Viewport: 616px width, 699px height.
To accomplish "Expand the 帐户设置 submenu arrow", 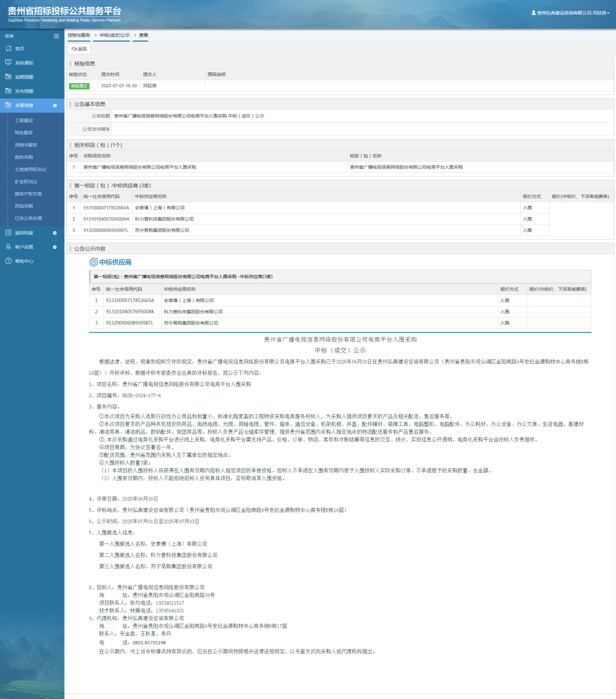I will click(55, 247).
